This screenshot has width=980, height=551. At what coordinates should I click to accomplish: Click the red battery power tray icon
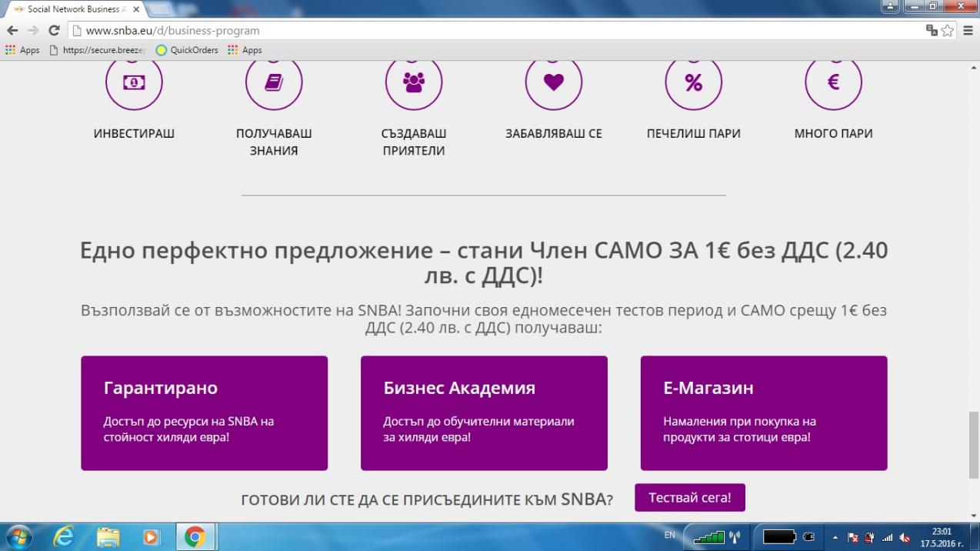tap(869, 537)
